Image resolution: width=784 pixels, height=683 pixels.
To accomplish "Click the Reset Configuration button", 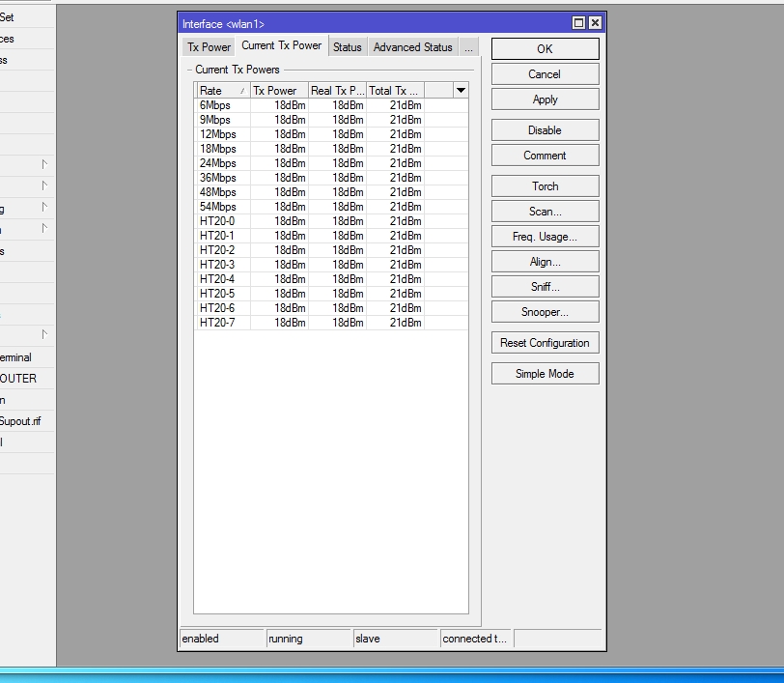I will click(x=545, y=343).
